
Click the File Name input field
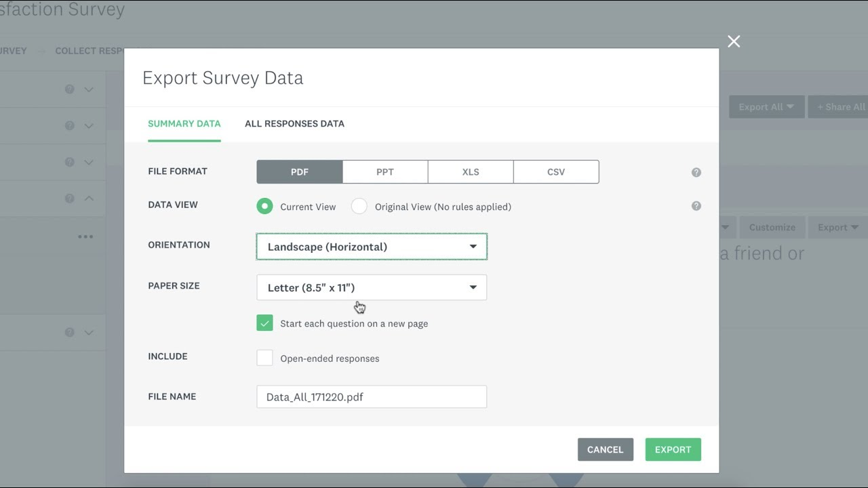point(372,397)
